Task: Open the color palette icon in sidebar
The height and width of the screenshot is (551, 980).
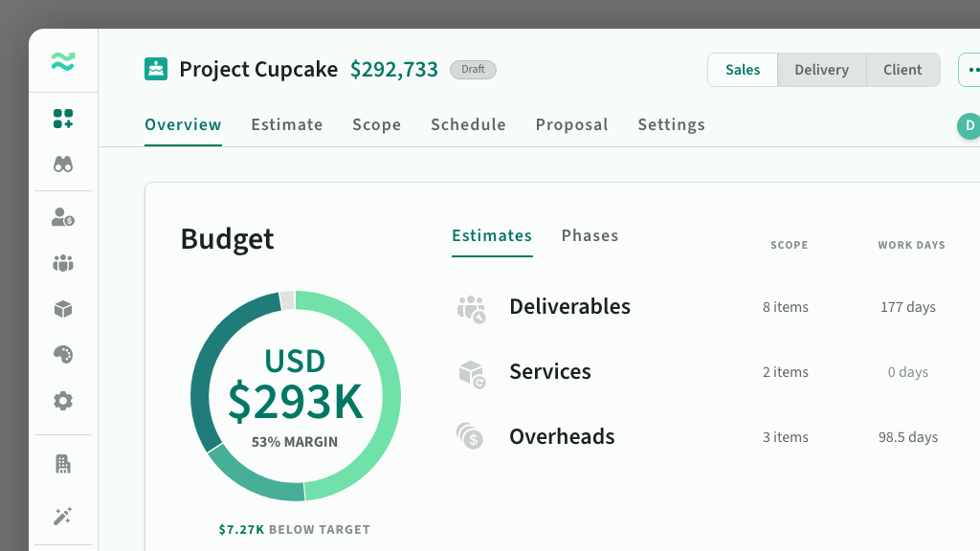Action: point(63,355)
